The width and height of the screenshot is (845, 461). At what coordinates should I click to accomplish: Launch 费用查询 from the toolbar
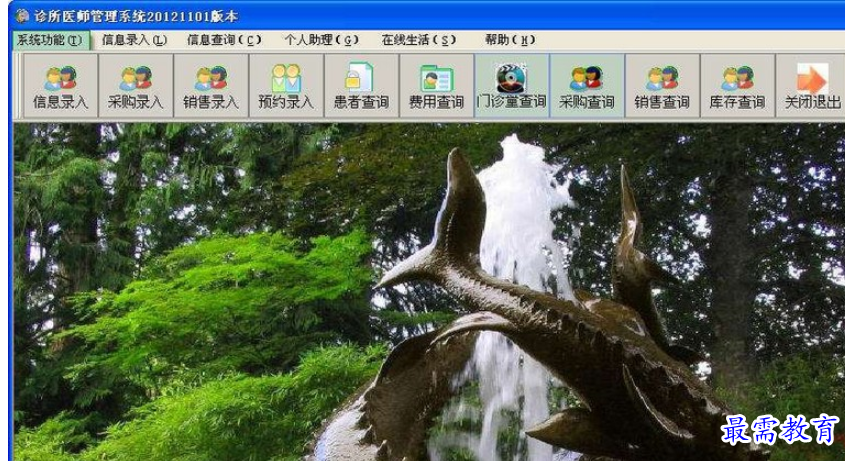tap(437, 86)
